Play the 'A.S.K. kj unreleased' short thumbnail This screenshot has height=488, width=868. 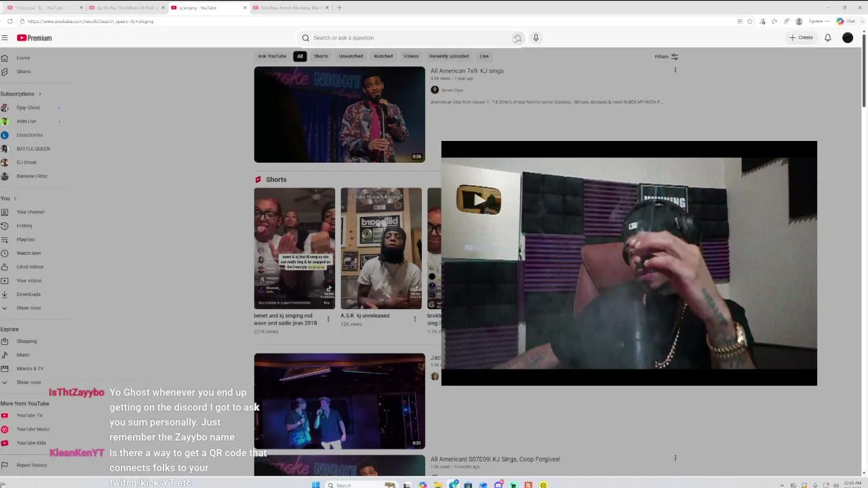[x=381, y=248]
